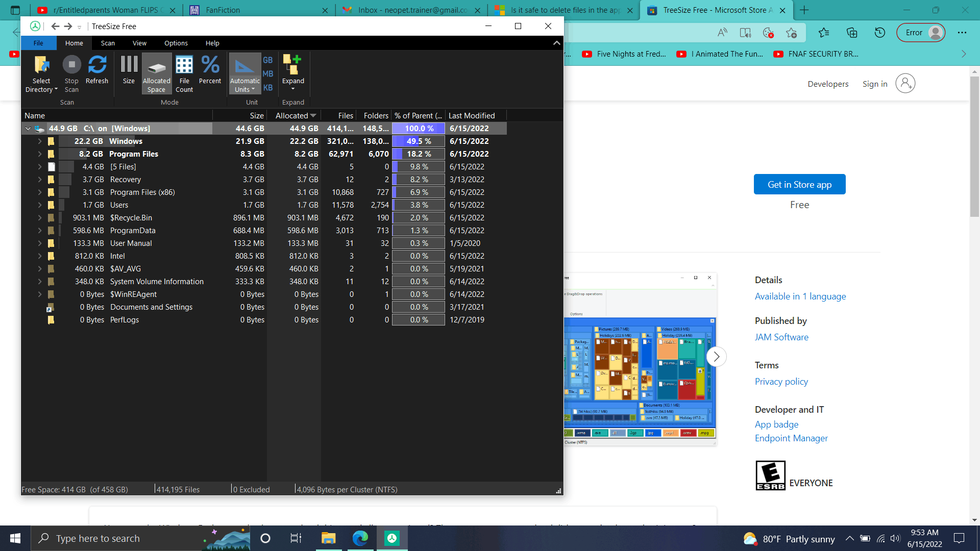Click the Sign in link
The image size is (980, 551).
875,84
